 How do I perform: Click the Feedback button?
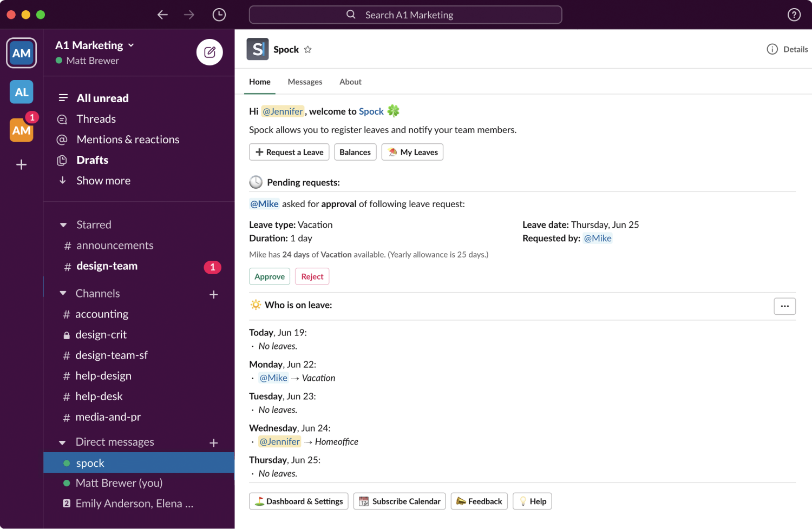click(479, 501)
